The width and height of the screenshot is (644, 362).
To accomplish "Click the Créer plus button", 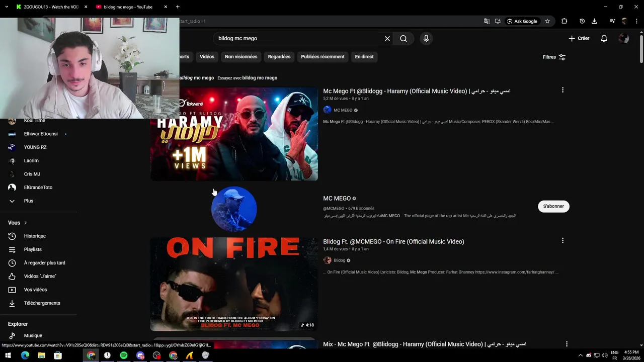I will pos(579,39).
